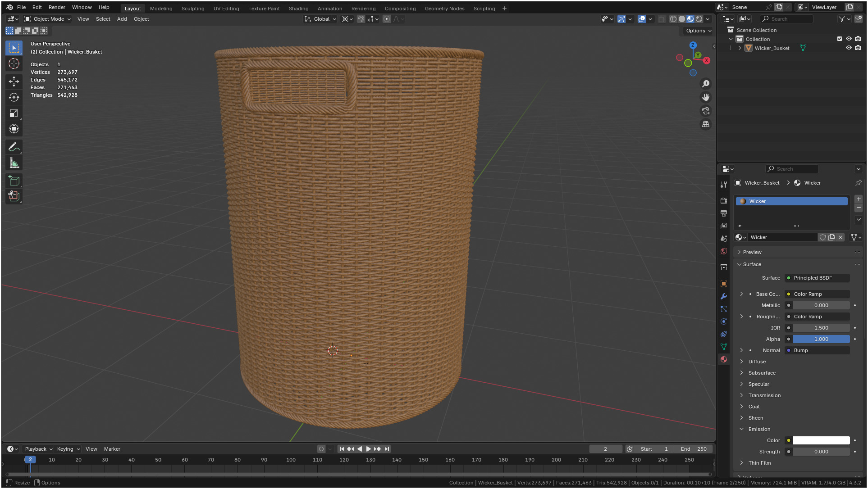
Task: Open the viewport Add menu
Action: (x=122, y=19)
